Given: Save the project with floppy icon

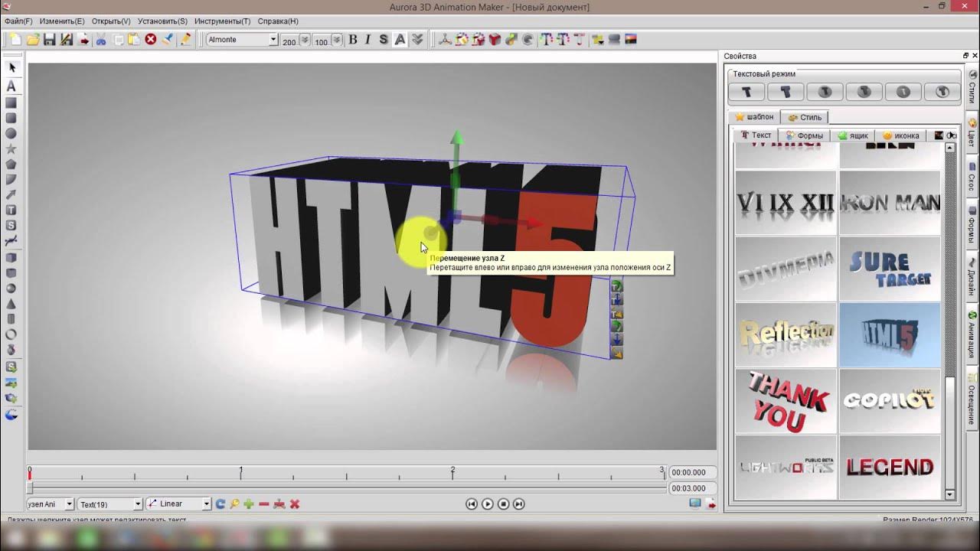Looking at the screenshot, I should click(x=50, y=40).
